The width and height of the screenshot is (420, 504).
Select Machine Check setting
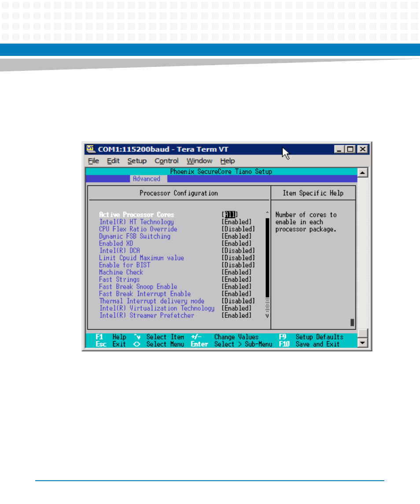coord(121,272)
